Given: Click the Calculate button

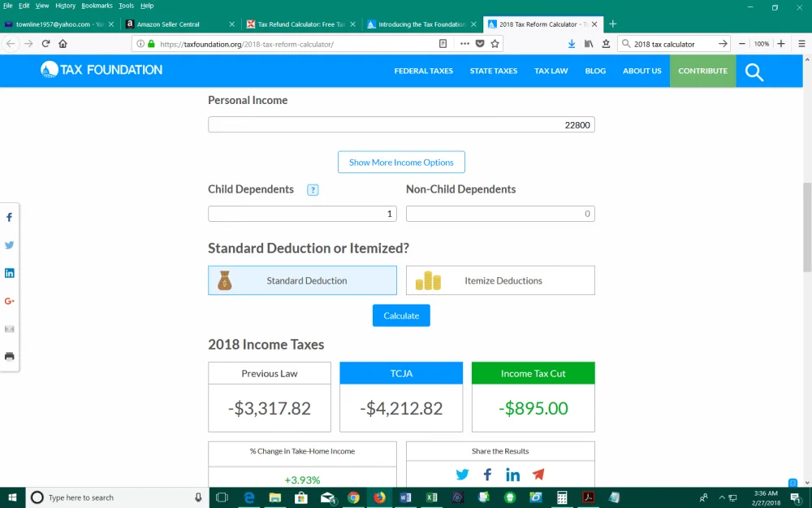Looking at the screenshot, I should pos(401,315).
